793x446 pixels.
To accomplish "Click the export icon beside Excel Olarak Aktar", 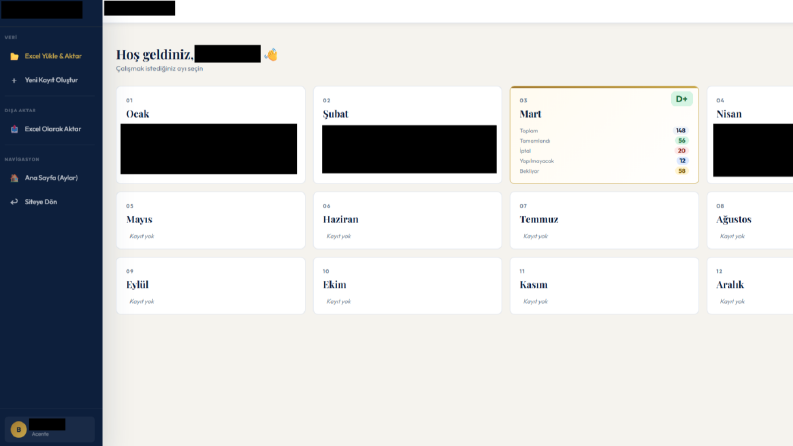I will point(14,129).
